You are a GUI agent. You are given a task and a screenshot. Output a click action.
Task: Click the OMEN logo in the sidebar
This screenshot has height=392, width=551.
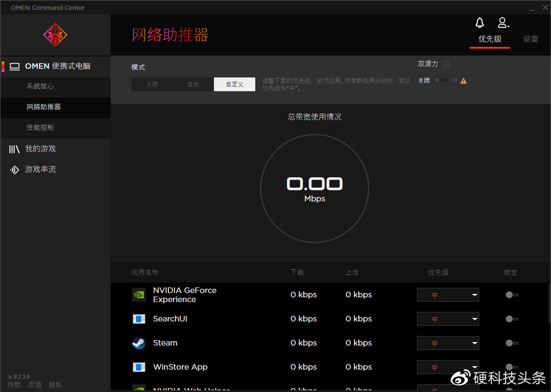pyautogui.click(x=55, y=34)
